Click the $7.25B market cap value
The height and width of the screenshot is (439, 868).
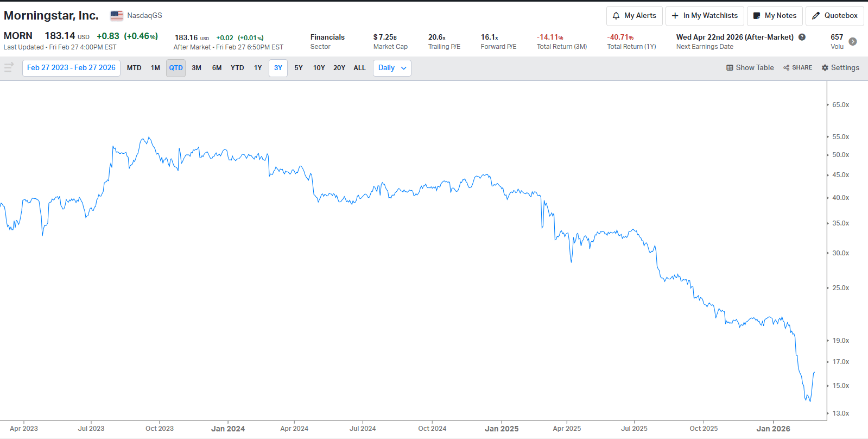[385, 37]
